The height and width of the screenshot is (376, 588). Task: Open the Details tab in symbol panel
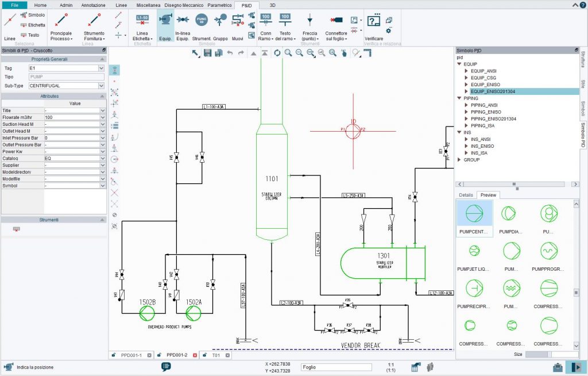pos(466,195)
